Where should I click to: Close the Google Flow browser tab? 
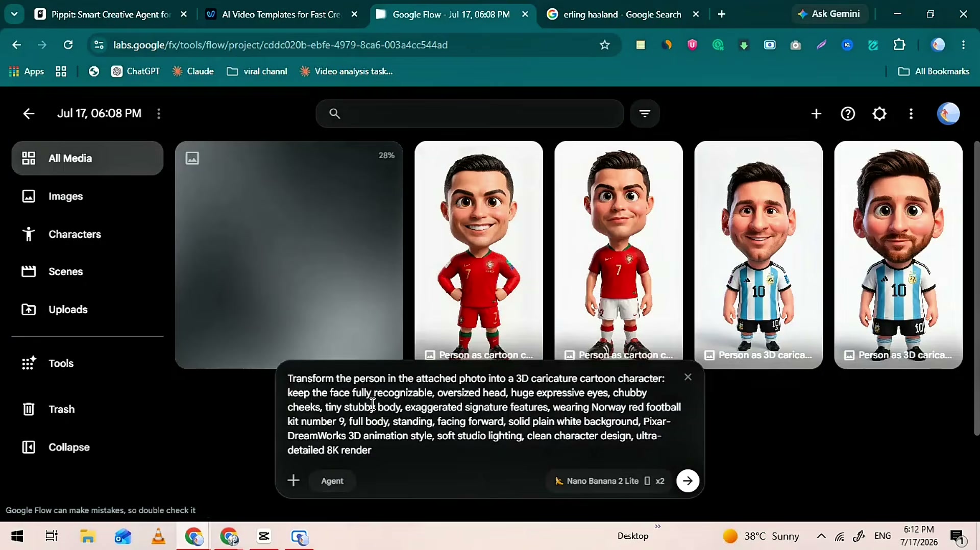pos(525,14)
